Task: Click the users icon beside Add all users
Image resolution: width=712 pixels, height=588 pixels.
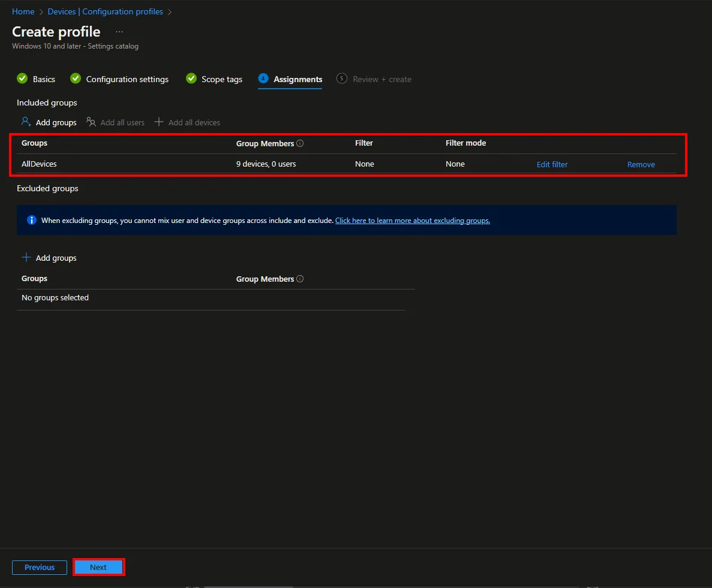Action: tap(91, 122)
